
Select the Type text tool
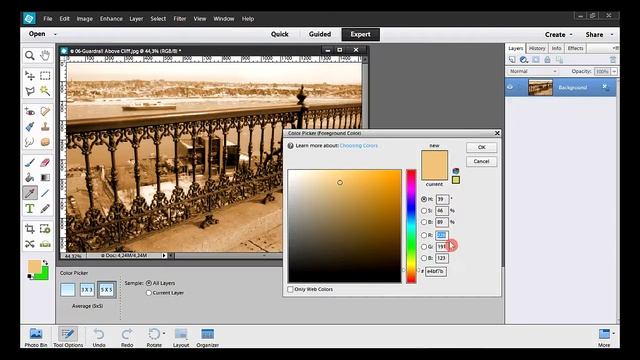[x=29, y=209]
